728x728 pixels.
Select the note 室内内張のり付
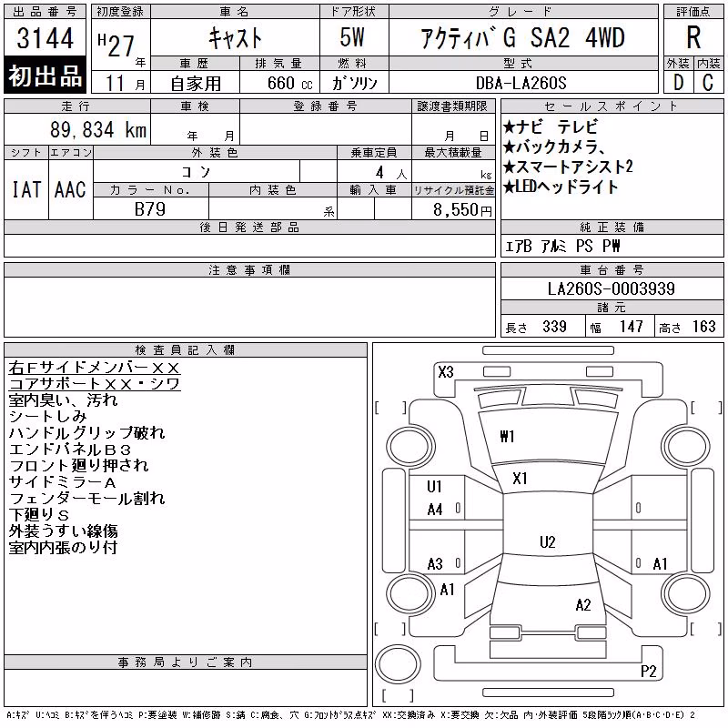[x=63, y=548]
